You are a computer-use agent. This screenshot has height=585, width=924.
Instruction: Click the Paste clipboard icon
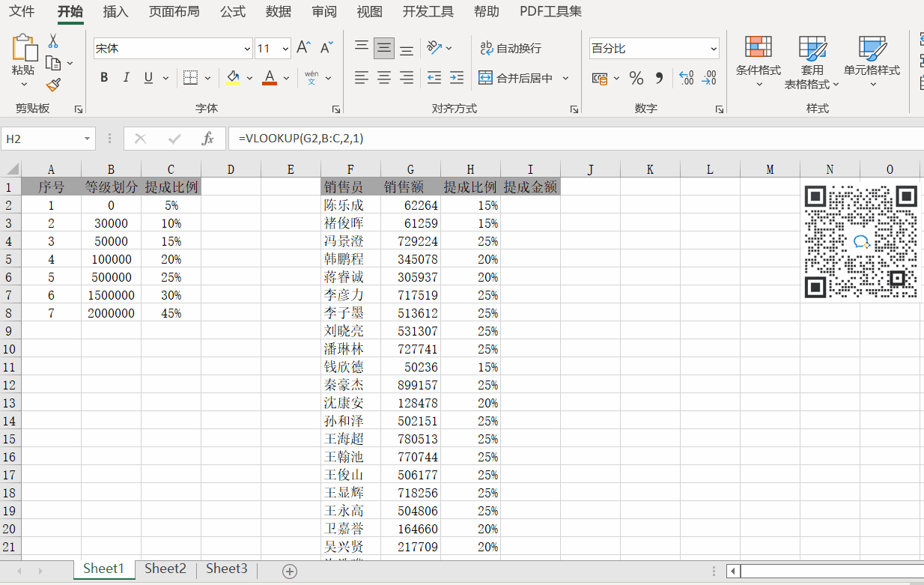coord(24,48)
